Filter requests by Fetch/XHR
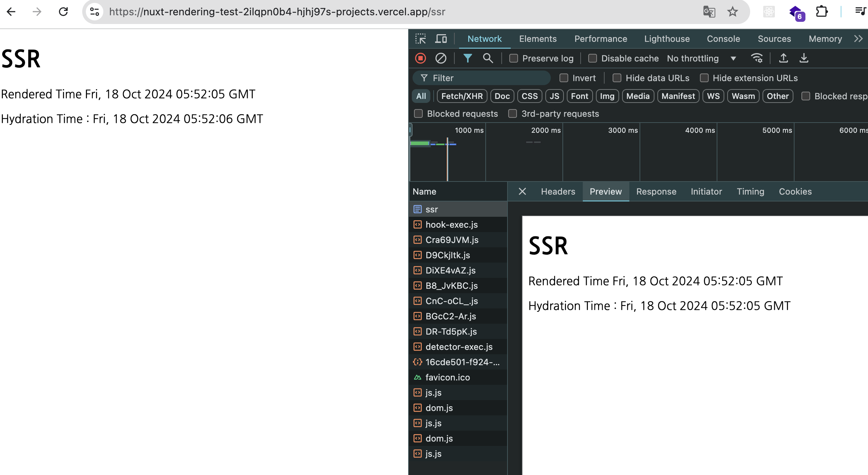 [462, 96]
